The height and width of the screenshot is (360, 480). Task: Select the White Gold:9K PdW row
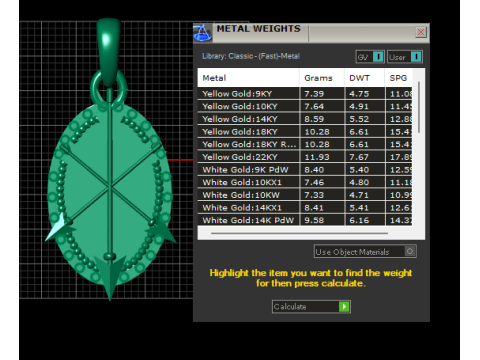[x=305, y=170]
